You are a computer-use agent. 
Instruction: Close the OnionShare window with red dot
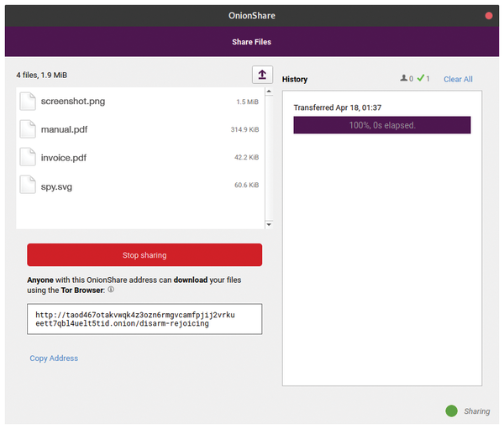489,16
